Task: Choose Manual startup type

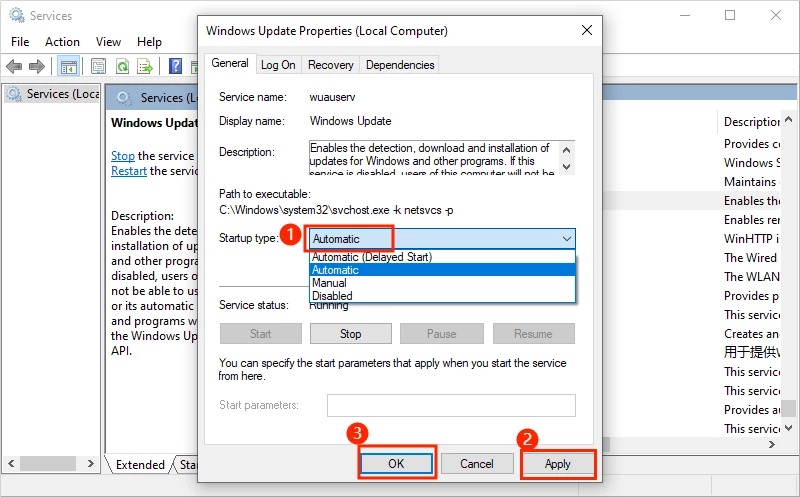Action: click(442, 283)
